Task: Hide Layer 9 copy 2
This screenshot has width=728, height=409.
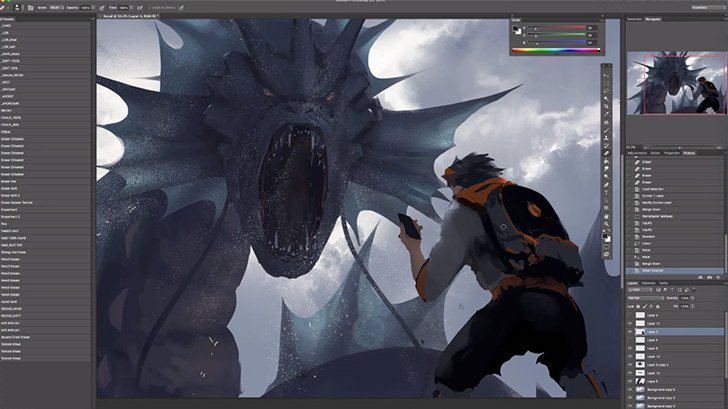Action: pos(630,365)
